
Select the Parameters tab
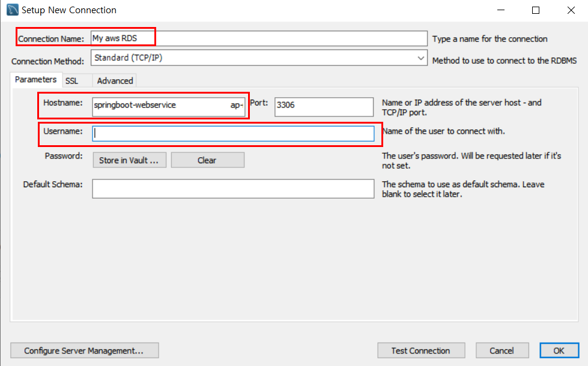point(35,80)
